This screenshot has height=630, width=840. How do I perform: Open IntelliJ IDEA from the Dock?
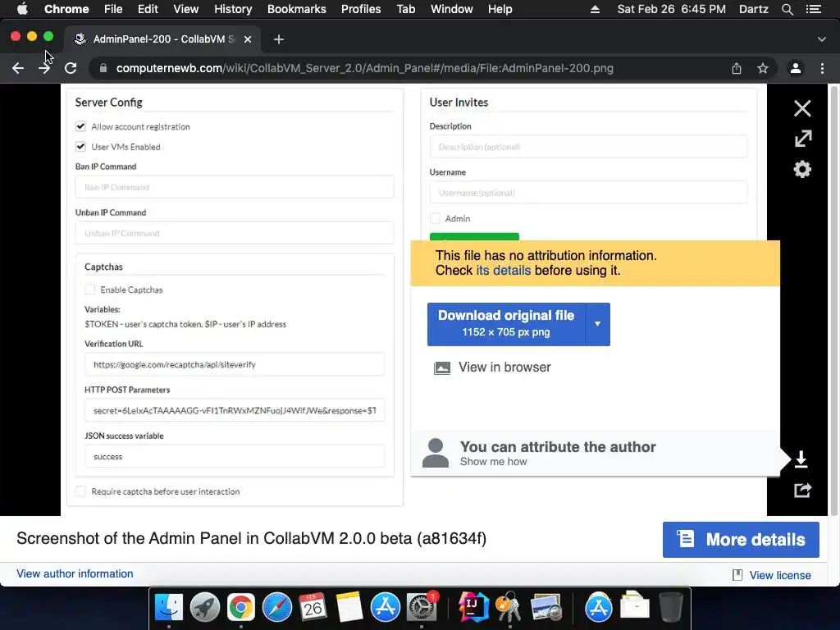[x=473, y=607]
